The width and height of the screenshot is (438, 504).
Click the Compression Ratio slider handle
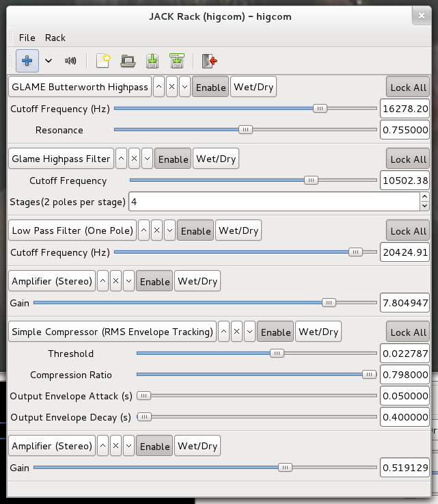point(369,375)
